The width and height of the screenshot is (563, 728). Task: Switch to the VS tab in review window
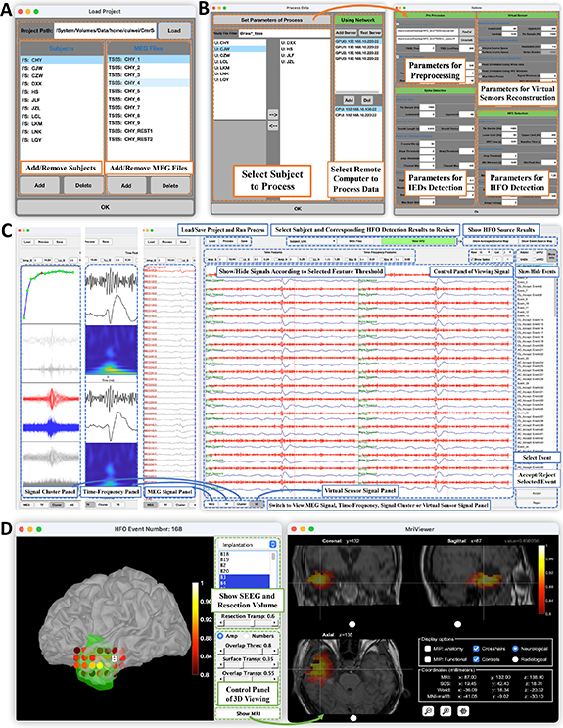257,504
